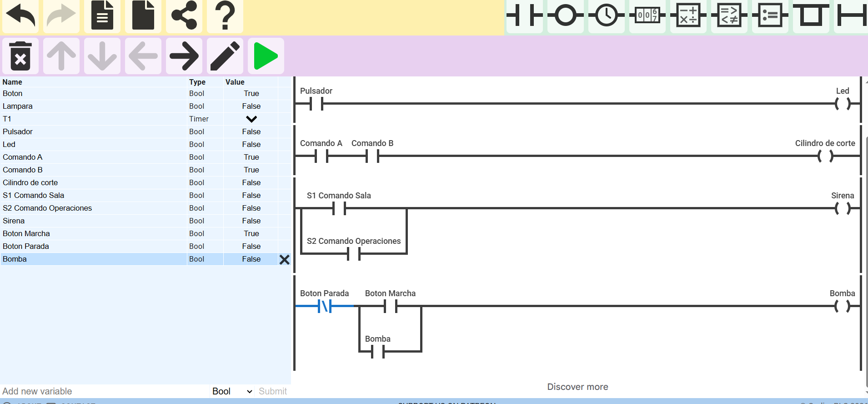Viewport: 868px width, 404px height.
Task: Move selection down with arrow icon
Action: pos(102,56)
